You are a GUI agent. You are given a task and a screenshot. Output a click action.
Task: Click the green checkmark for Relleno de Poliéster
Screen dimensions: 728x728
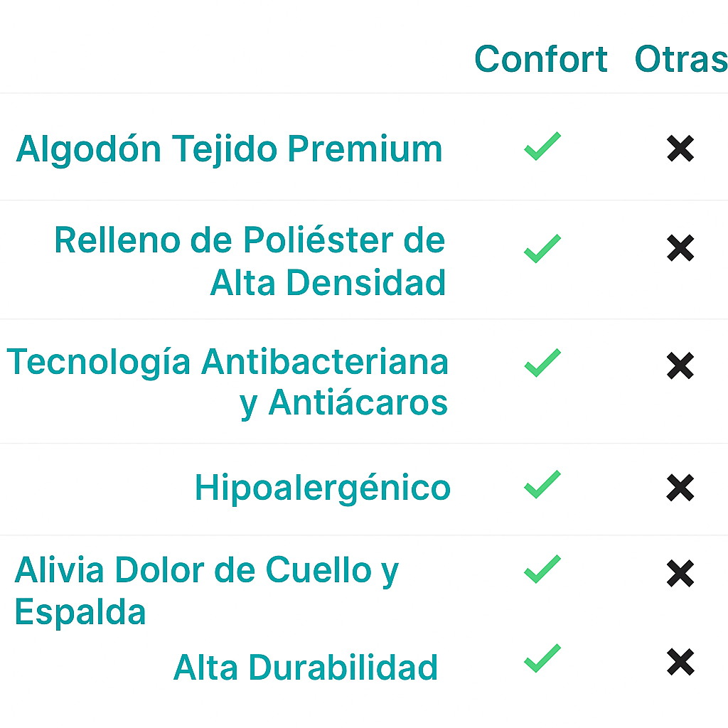(x=542, y=249)
